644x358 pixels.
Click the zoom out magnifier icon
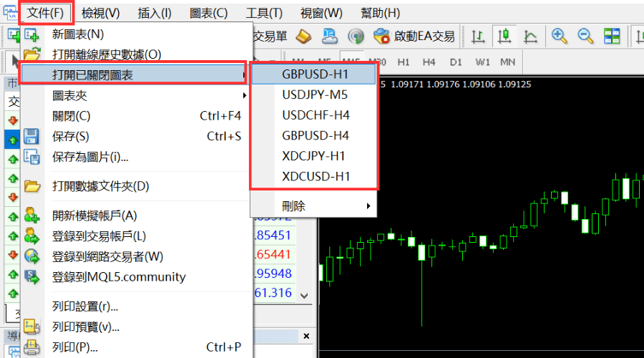[585, 36]
